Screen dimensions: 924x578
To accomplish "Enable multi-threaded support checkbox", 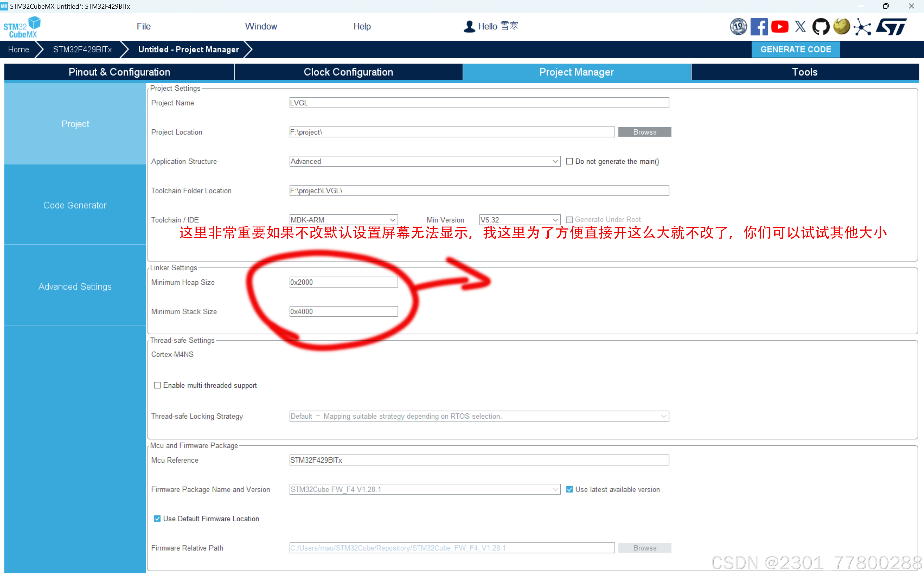I will (x=157, y=385).
